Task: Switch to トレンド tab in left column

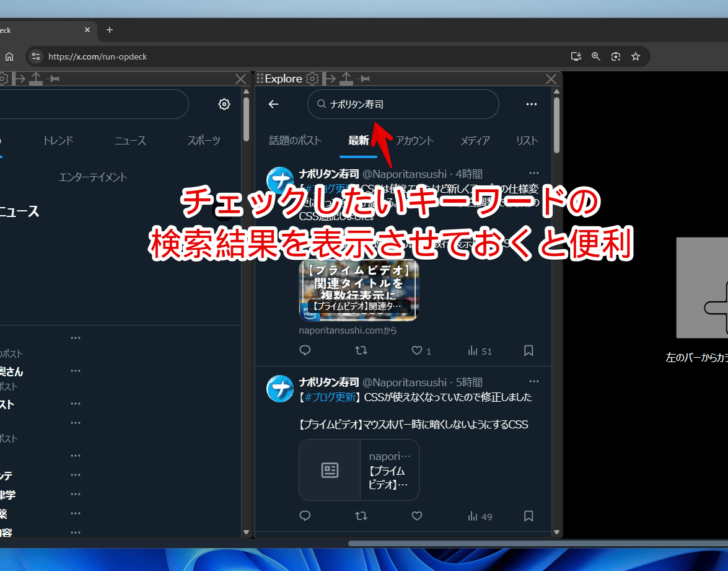Action: coord(58,140)
